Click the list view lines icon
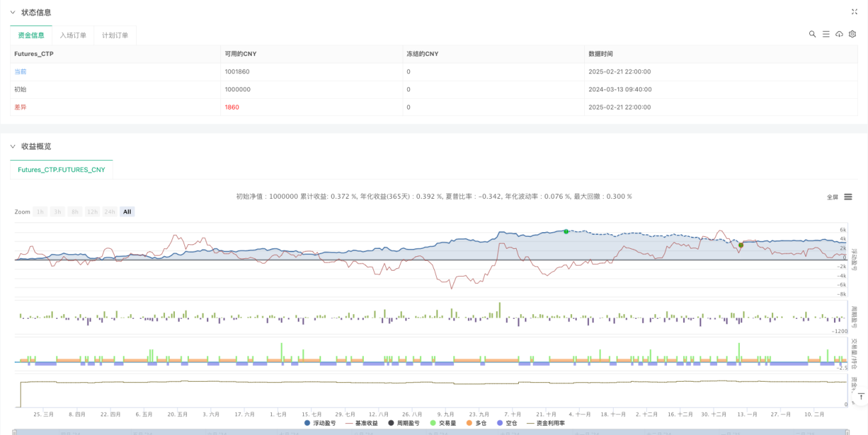Viewport: 868px width, 435px height. (826, 34)
